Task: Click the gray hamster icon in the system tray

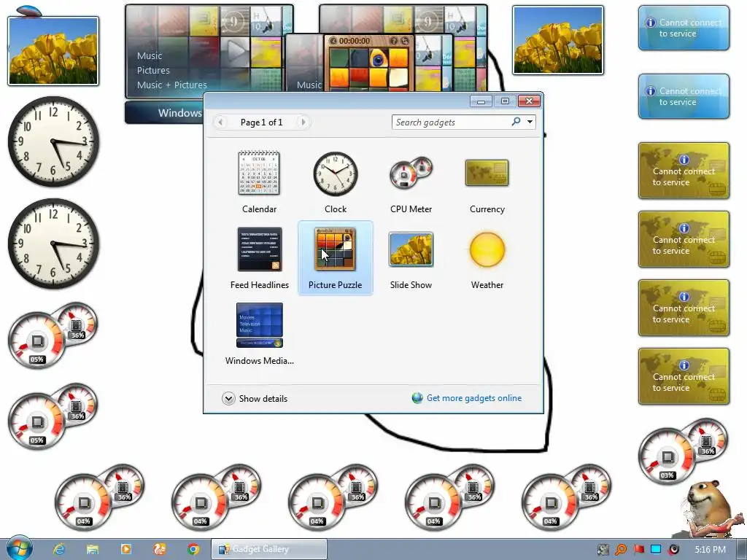Action: point(603,550)
